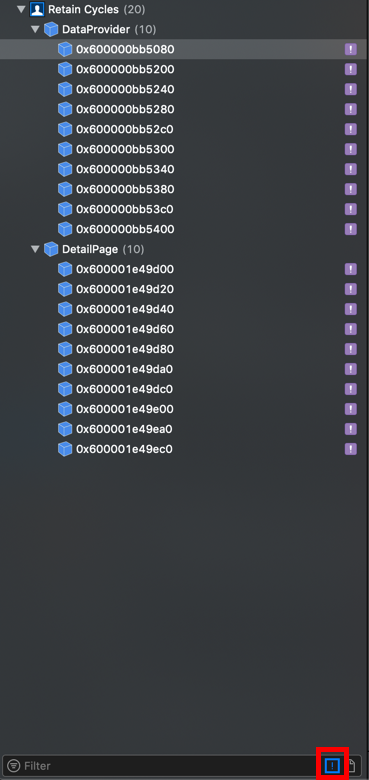Select instance 0x600001e49d40
The height and width of the screenshot is (780, 369).
point(184,309)
